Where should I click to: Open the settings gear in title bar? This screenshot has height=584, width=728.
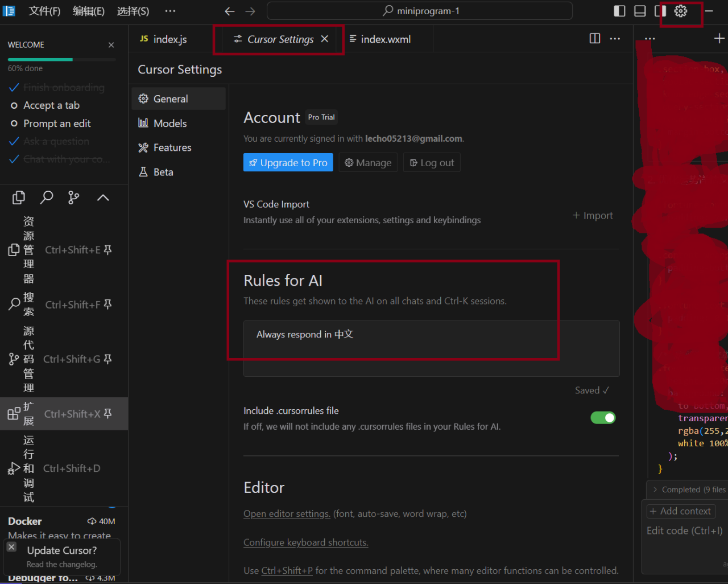[680, 11]
